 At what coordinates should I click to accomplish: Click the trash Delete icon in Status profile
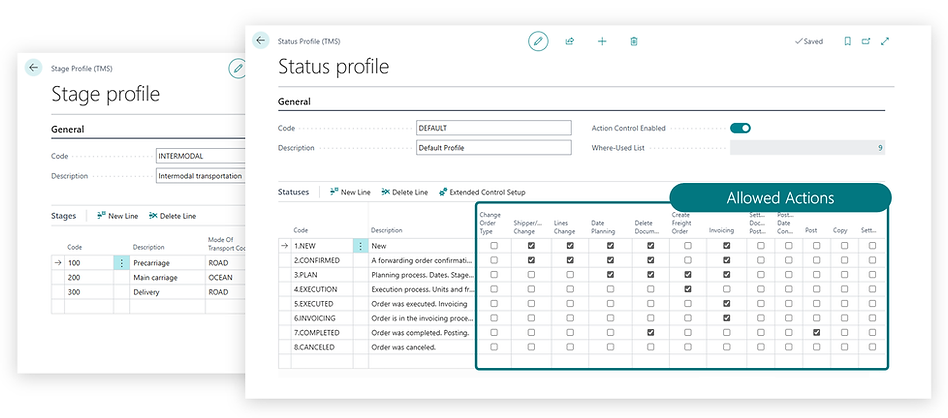point(634,41)
